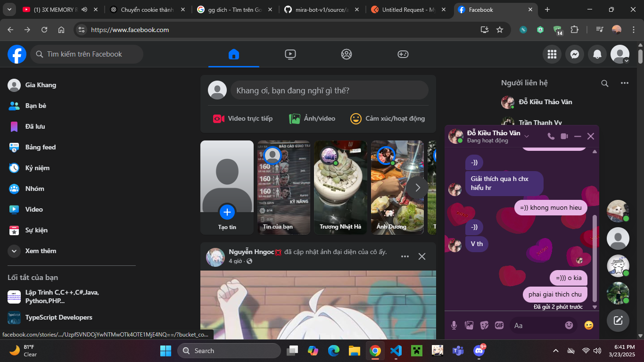Switch to the Video tab in top navigation
The width and height of the screenshot is (644, 362).
coord(290,54)
